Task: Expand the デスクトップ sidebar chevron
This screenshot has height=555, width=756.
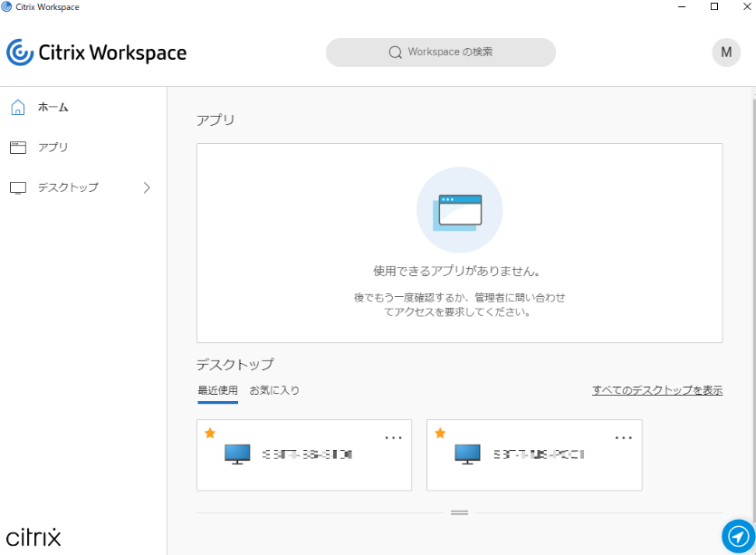Action: click(x=147, y=187)
